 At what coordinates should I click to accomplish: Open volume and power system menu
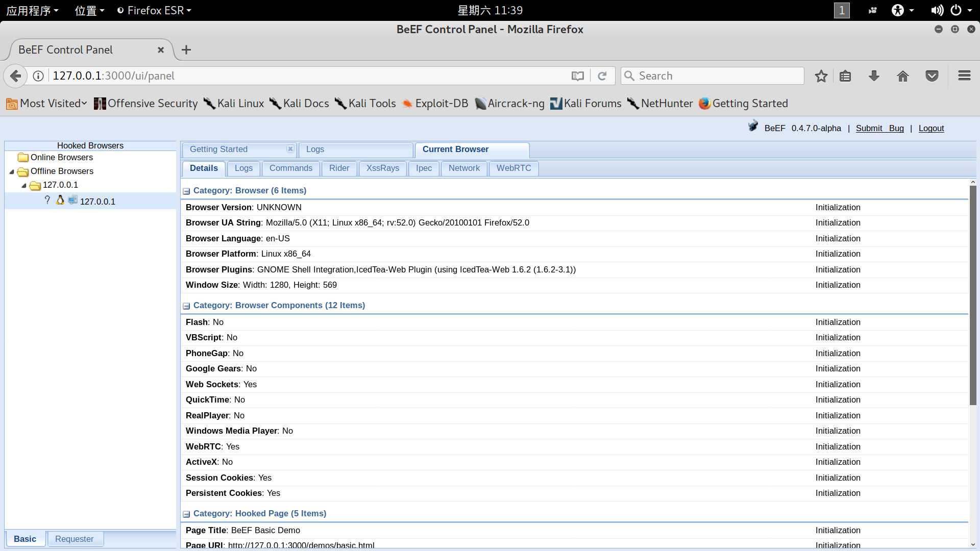pyautogui.click(x=952, y=10)
